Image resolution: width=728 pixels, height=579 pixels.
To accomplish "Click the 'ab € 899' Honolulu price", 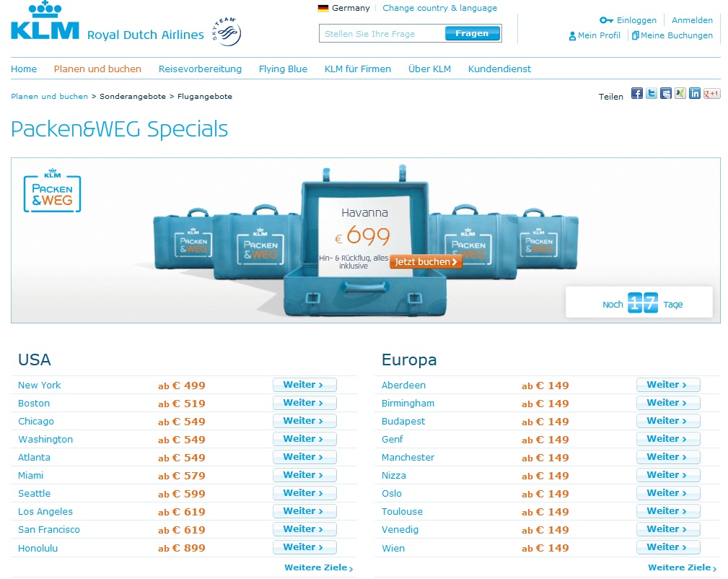I will 182,549.
